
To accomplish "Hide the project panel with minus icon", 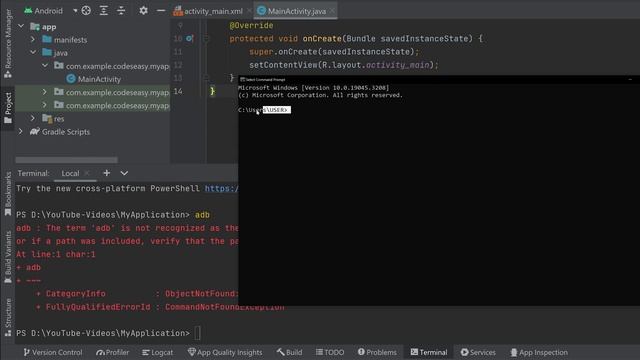I will point(161,11).
